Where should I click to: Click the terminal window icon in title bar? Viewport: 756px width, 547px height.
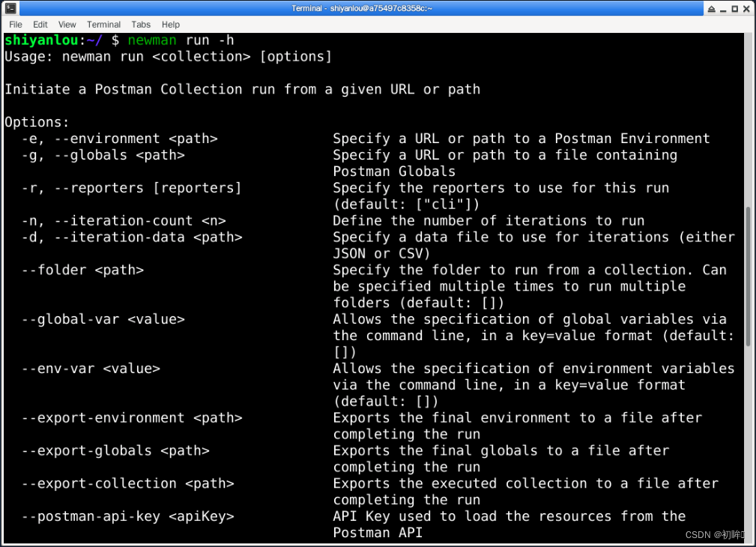10,8
